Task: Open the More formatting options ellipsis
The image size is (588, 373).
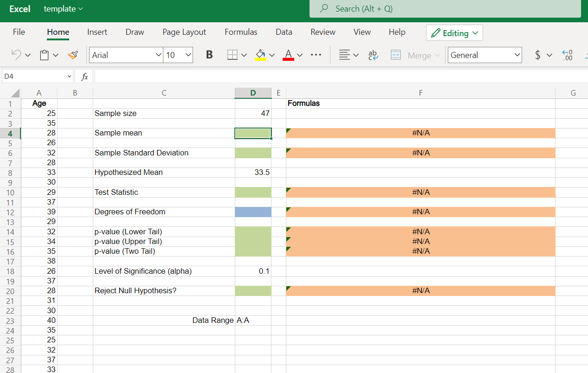Action: point(316,54)
